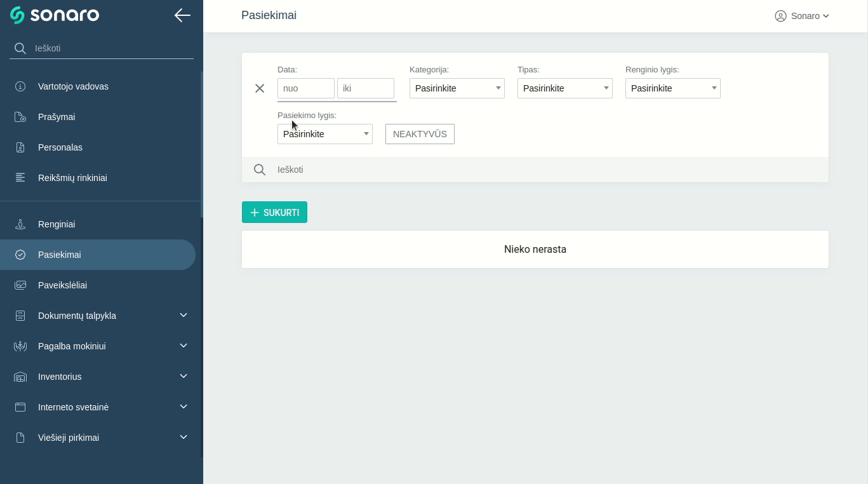Click the Vartotojo vadovas info icon

[x=20, y=86]
